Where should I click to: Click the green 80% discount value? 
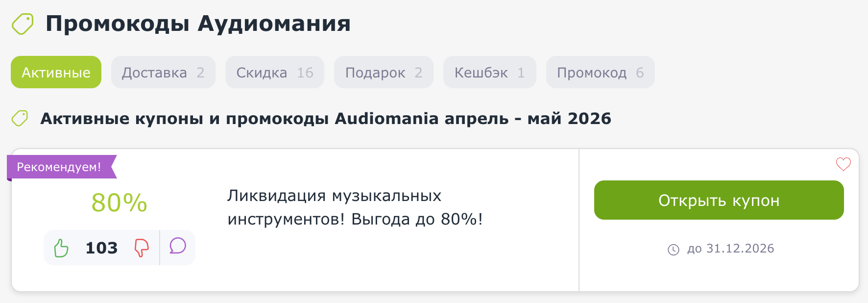[119, 202]
